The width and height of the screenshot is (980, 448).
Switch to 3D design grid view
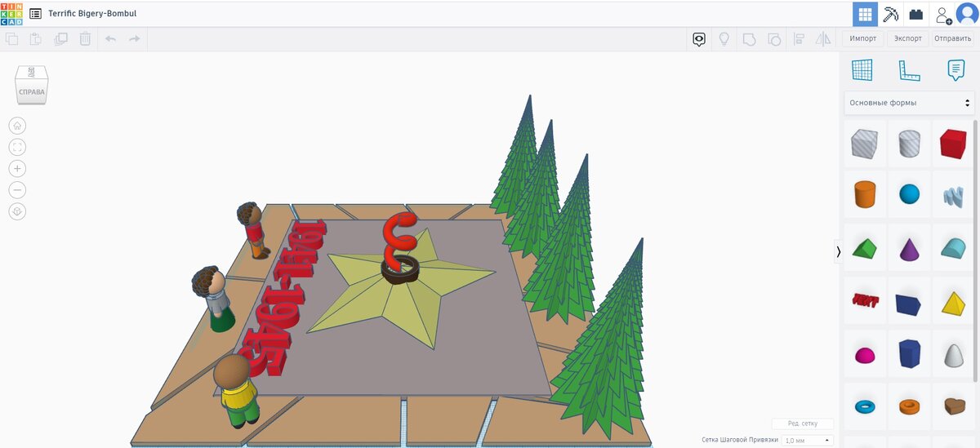click(865, 14)
